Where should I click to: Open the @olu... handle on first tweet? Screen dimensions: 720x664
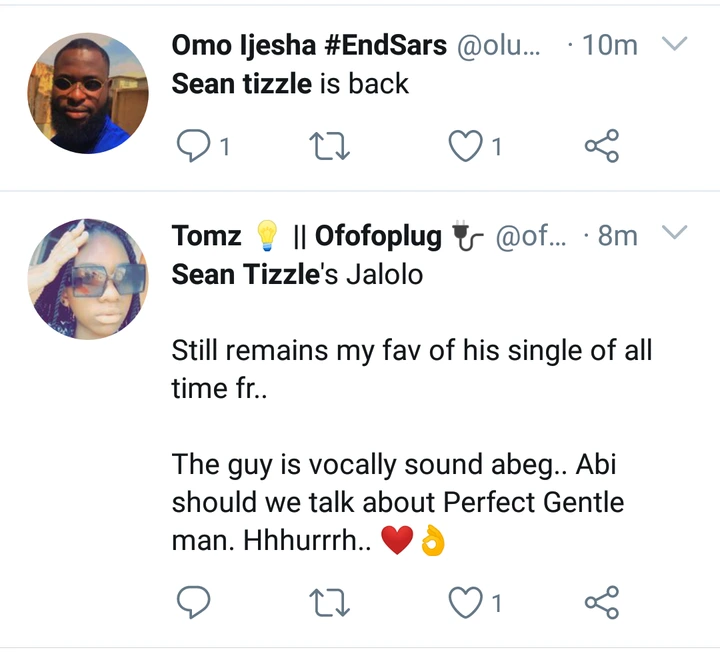pos(498,46)
